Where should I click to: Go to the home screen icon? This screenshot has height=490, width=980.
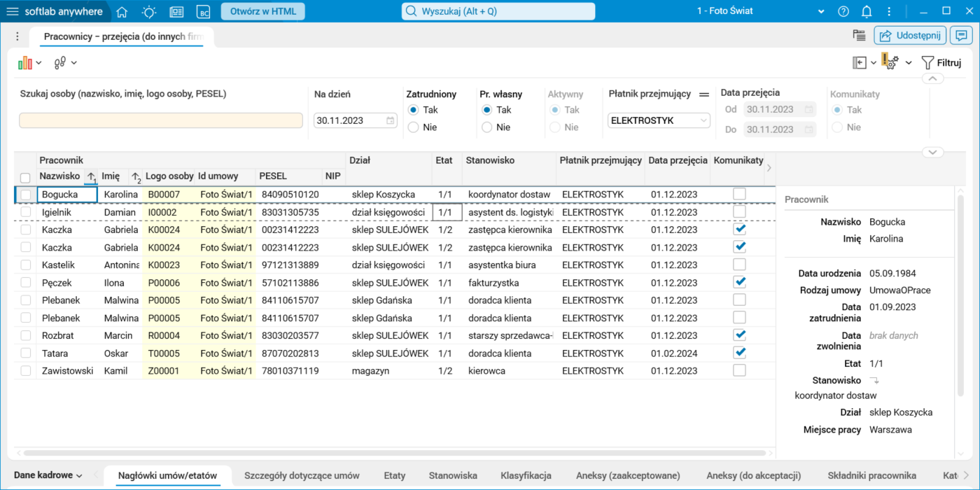tap(122, 11)
